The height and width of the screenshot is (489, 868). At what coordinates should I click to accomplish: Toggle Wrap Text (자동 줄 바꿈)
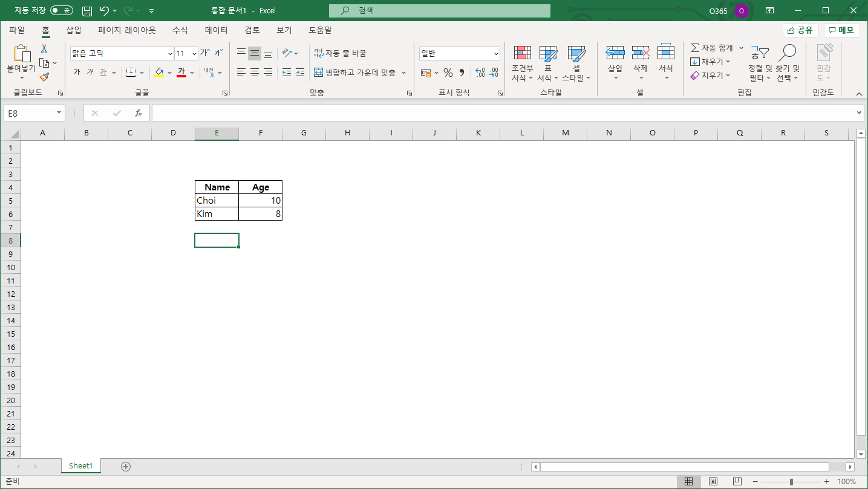point(340,53)
